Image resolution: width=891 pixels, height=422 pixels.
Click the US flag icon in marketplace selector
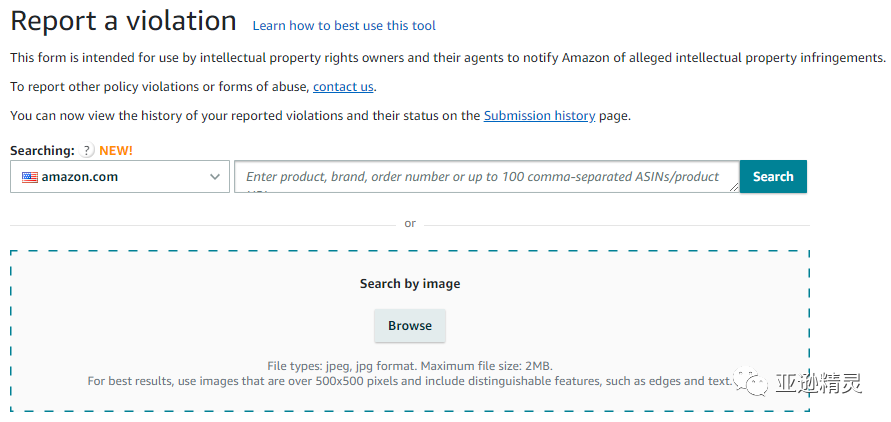tap(30, 177)
